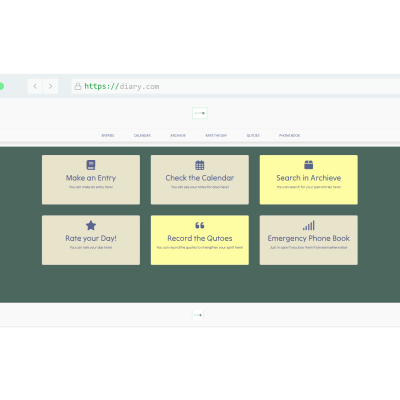Viewport: 400px width, 400px height.
Task: Click the star icon above Rate your Day
Action: (x=91, y=225)
